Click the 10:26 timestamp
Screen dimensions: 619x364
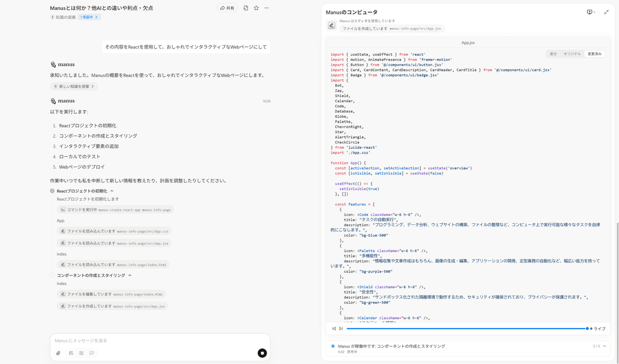point(266,101)
